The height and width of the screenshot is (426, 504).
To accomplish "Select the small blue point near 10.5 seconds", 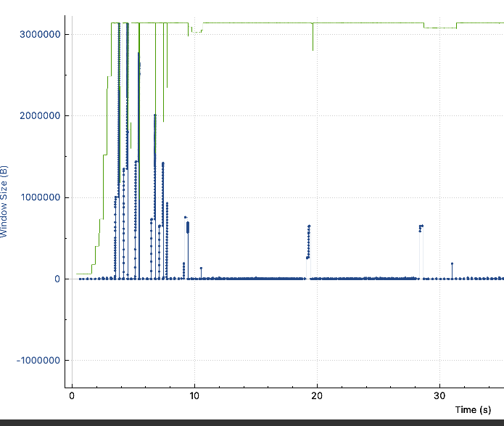I will pos(201,269).
